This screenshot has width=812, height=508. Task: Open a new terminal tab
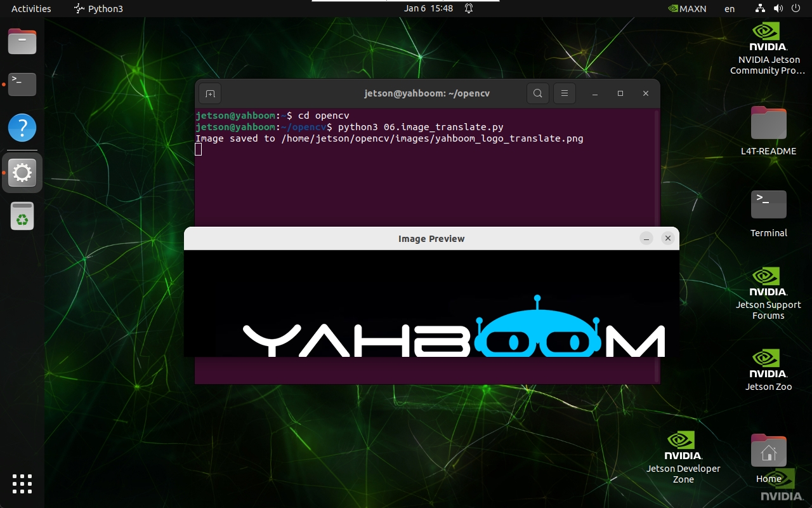[x=210, y=94]
